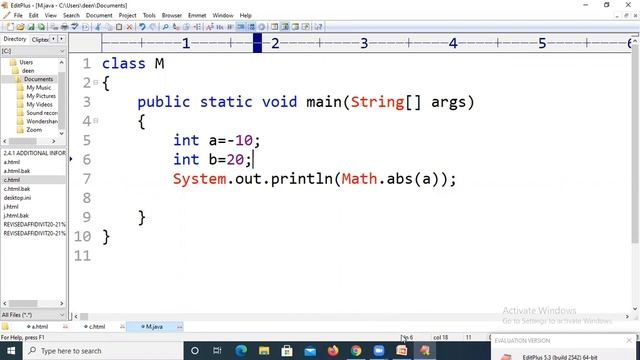
Task: Undo the last edit with the Undo arrow
Action: [x=142, y=27]
